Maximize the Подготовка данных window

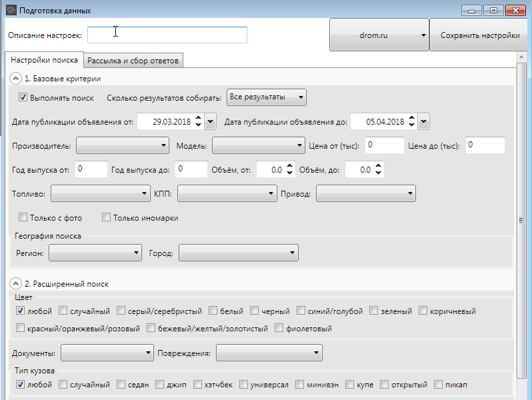point(493,11)
